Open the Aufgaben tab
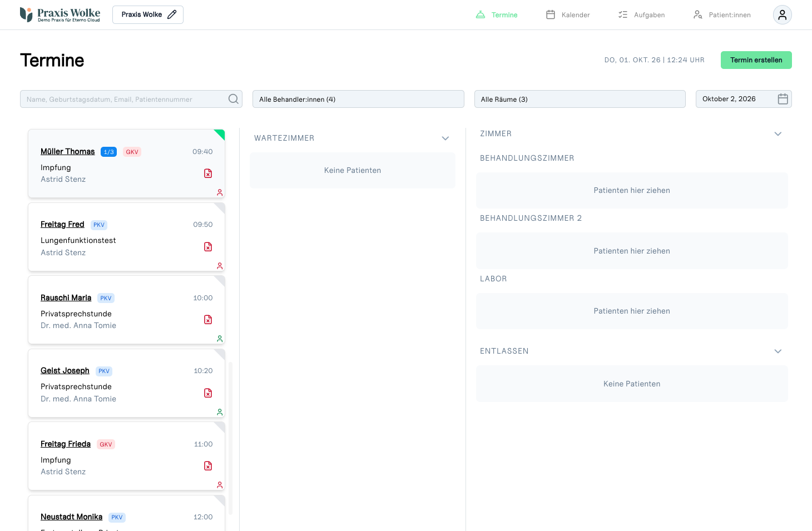 [641, 15]
